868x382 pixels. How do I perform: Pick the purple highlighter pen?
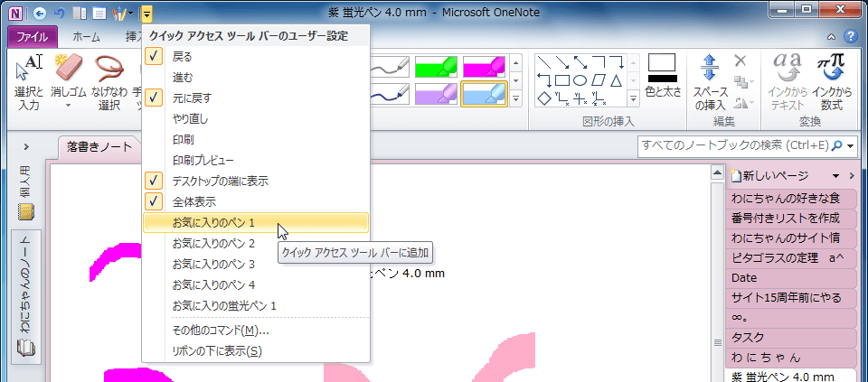[437, 93]
